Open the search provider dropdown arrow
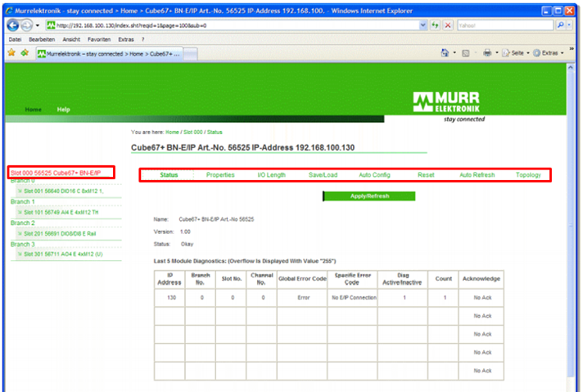This screenshot has width=583, height=392. 569,25
